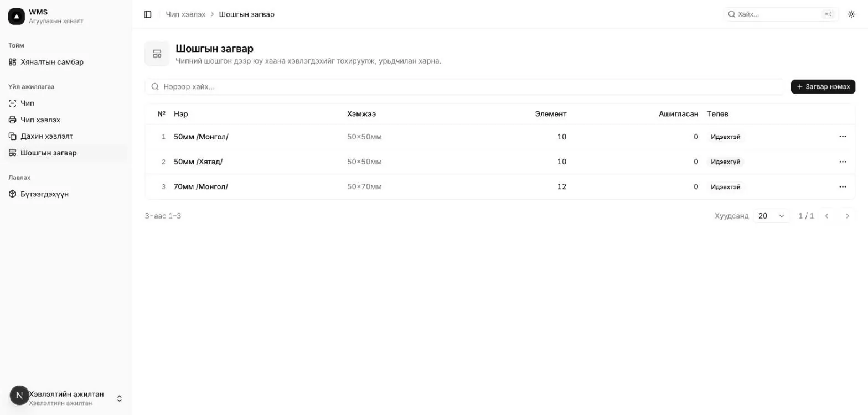Open actions menu for 70мм /Монгол/
Viewport: 868px width, 415px height.
[843, 186]
